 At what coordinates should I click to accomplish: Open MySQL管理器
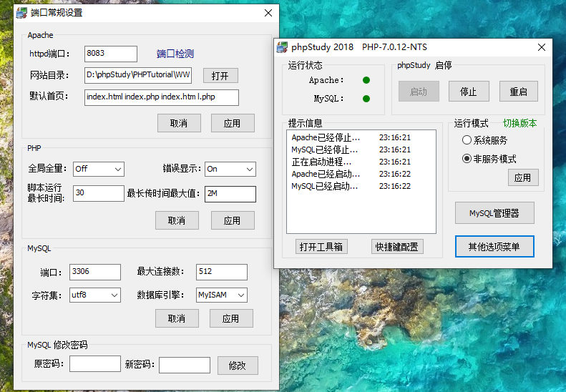pyautogui.click(x=494, y=213)
